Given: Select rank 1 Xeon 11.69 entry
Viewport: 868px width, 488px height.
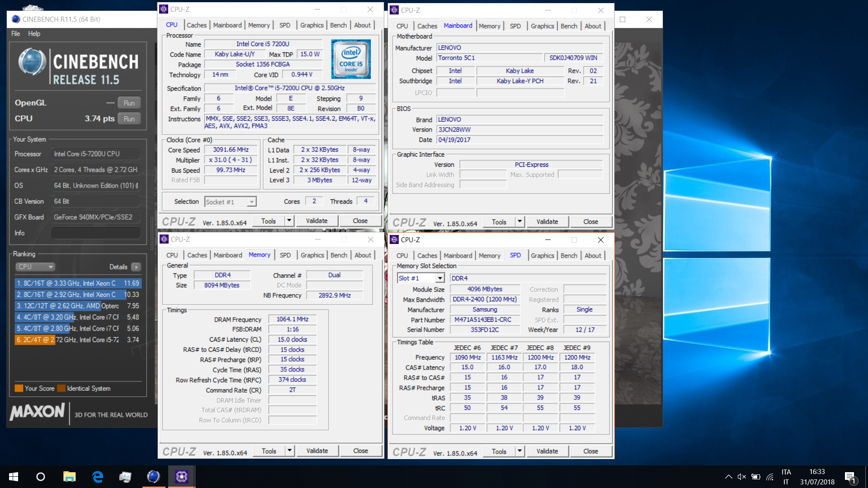Looking at the screenshot, I should point(78,283).
